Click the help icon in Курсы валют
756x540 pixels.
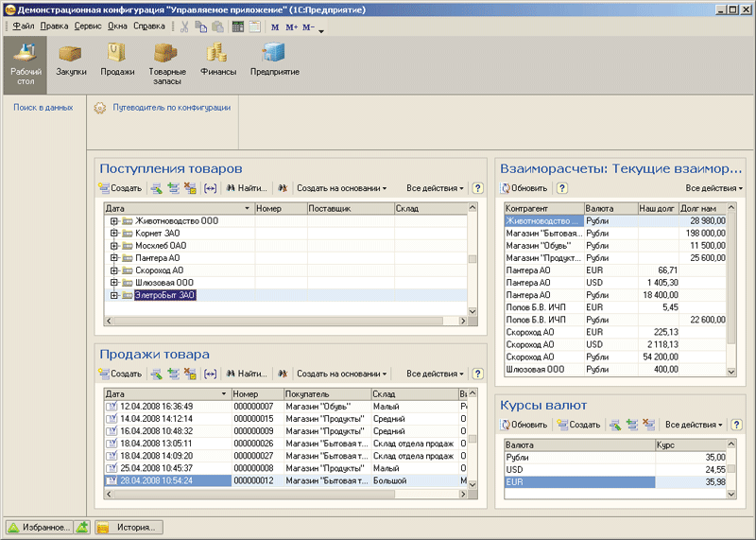coord(736,425)
